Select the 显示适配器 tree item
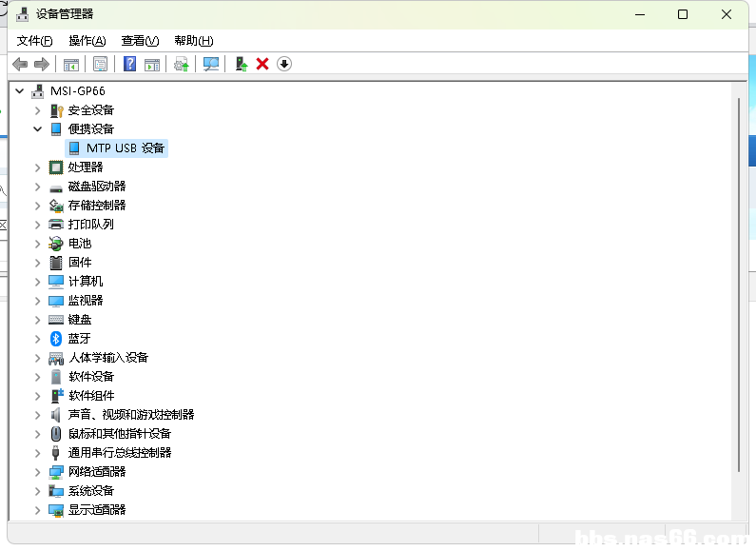Screen dimensions: 756x551 96,510
